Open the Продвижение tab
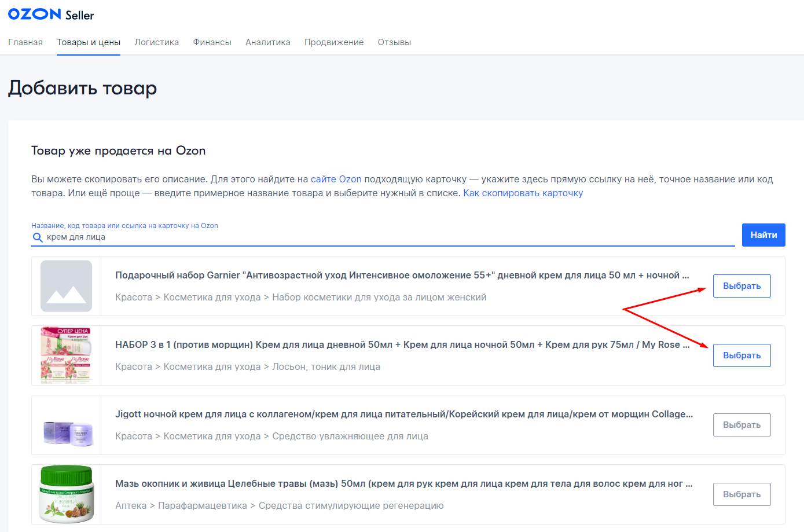The width and height of the screenshot is (804, 532). [x=334, y=42]
